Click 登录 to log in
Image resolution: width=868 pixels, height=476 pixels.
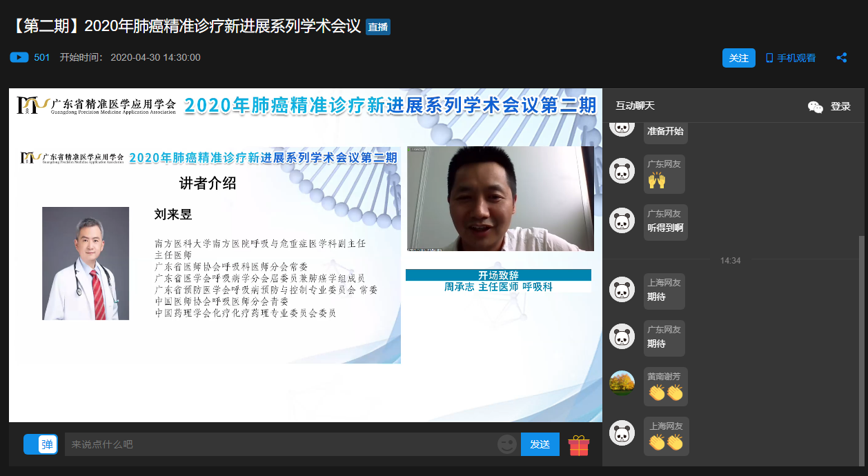coord(840,106)
